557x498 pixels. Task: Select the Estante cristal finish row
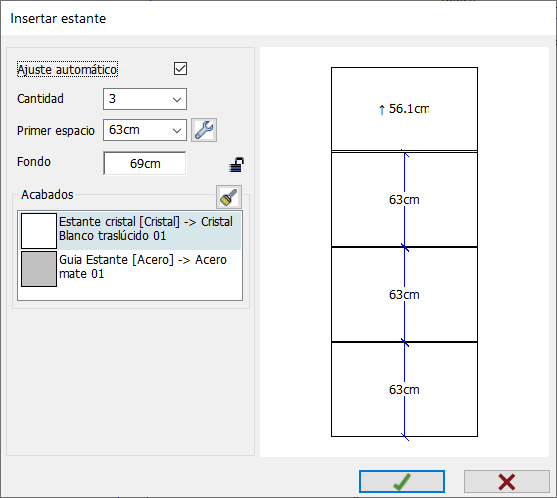click(131, 230)
